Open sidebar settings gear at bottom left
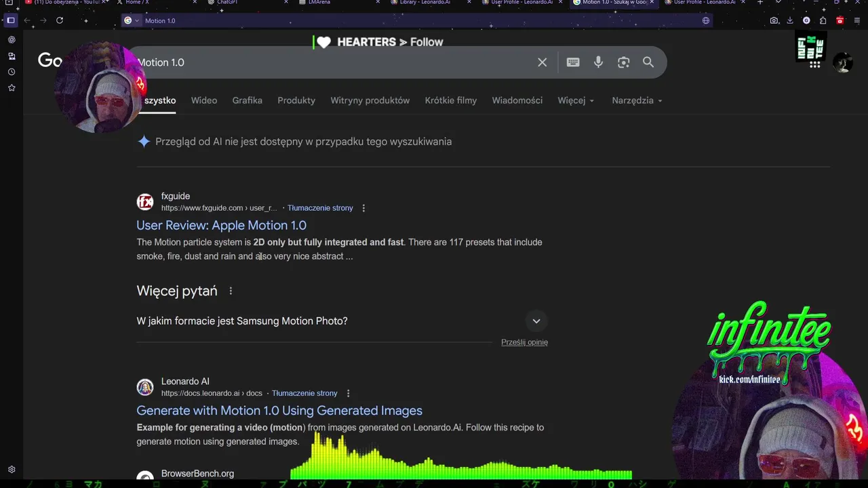Screen dimensions: 868x488 (12, 469)
